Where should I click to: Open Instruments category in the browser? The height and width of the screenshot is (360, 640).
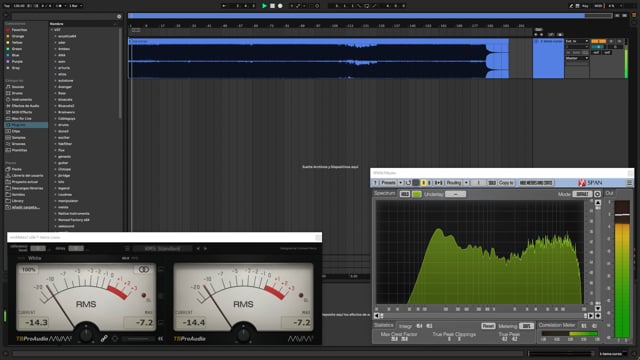point(21,100)
